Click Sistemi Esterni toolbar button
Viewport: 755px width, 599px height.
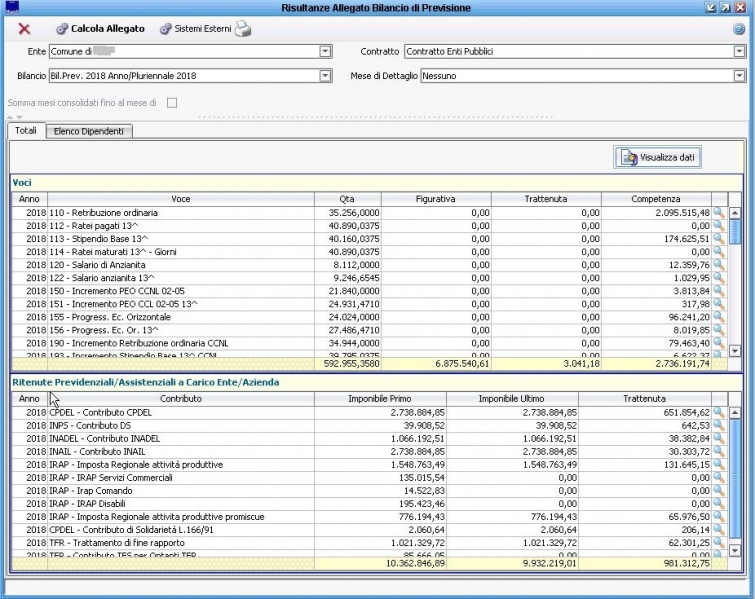tap(194, 29)
